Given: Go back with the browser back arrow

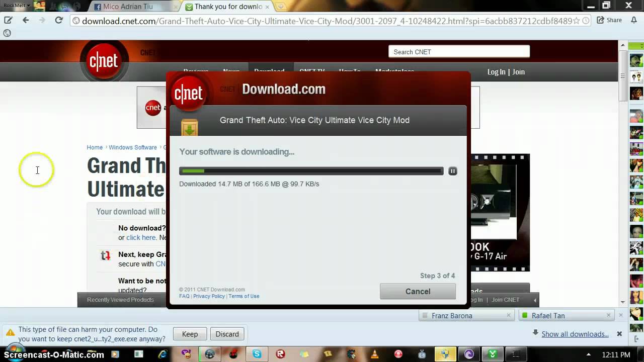Looking at the screenshot, I should pyautogui.click(x=26, y=20).
